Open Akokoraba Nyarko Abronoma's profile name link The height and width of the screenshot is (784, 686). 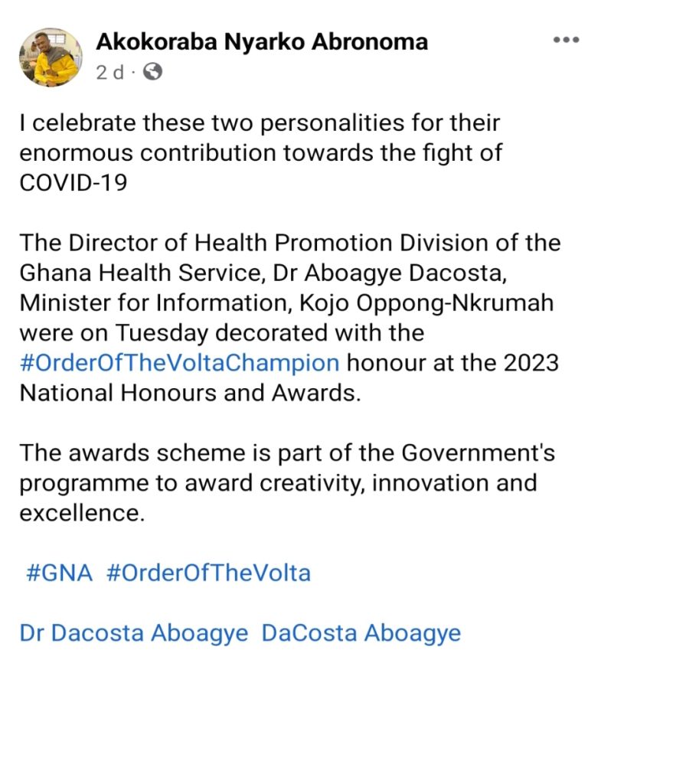tap(262, 41)
